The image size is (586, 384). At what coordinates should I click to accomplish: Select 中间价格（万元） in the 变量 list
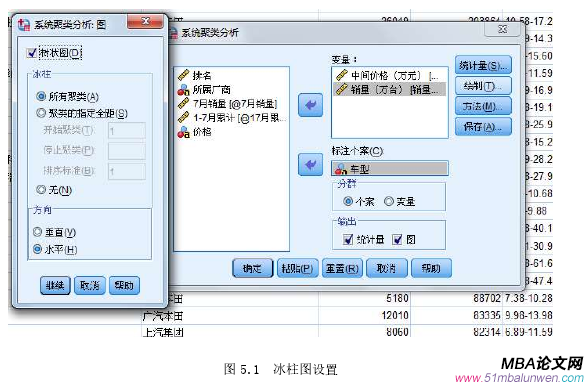click(389, 76)
